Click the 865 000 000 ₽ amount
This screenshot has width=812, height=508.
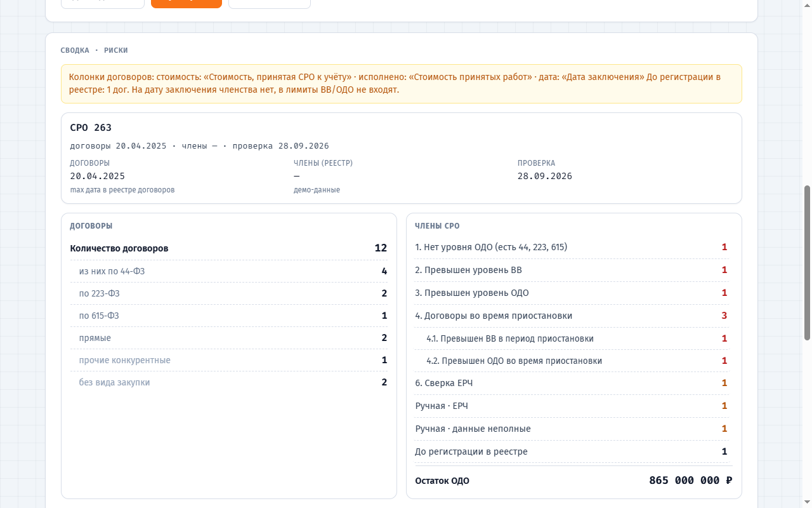click(691, 480)
